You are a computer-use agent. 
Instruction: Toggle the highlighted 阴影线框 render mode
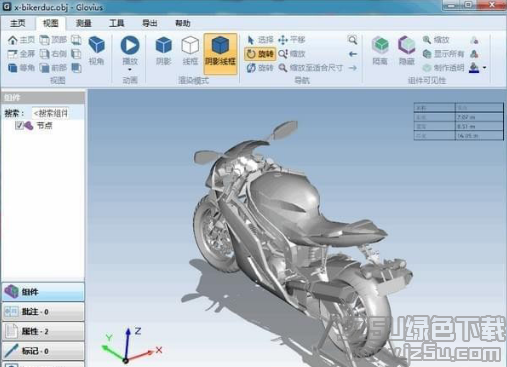click(x=220, y=53)
